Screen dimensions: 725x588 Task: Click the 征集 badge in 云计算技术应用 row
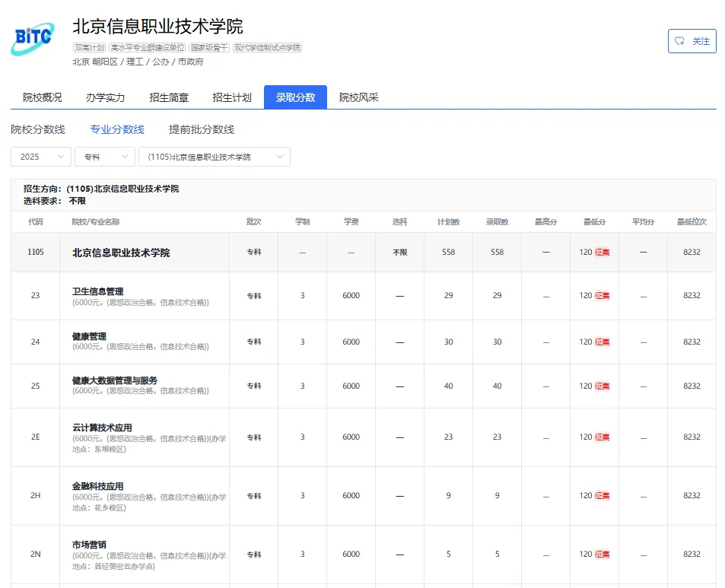[602, 437]
